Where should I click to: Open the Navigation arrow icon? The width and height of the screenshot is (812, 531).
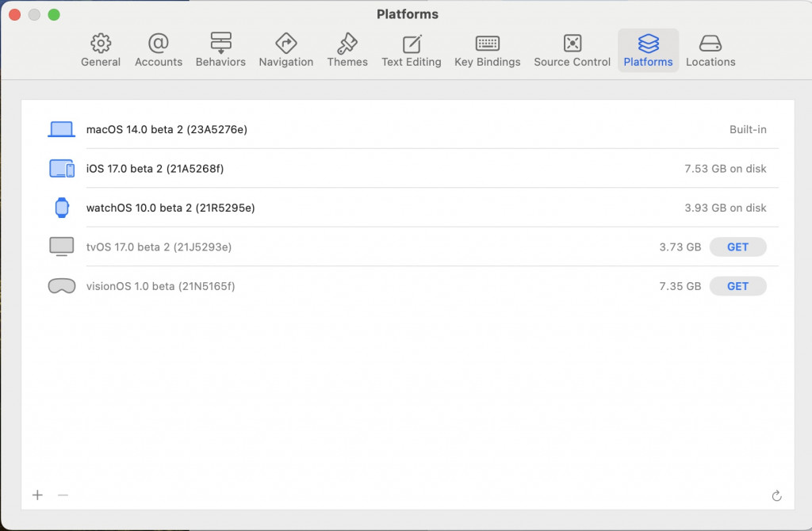coord(285,44)
